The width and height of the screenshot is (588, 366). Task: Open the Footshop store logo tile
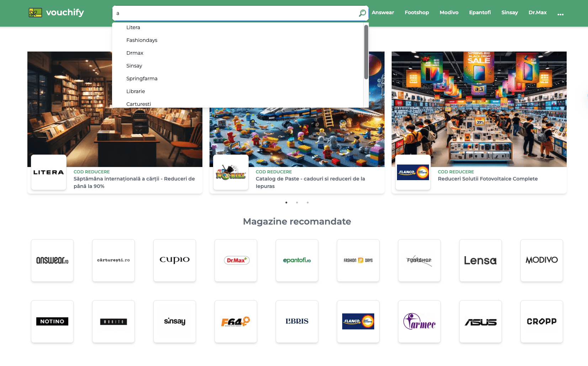point(419,260)
